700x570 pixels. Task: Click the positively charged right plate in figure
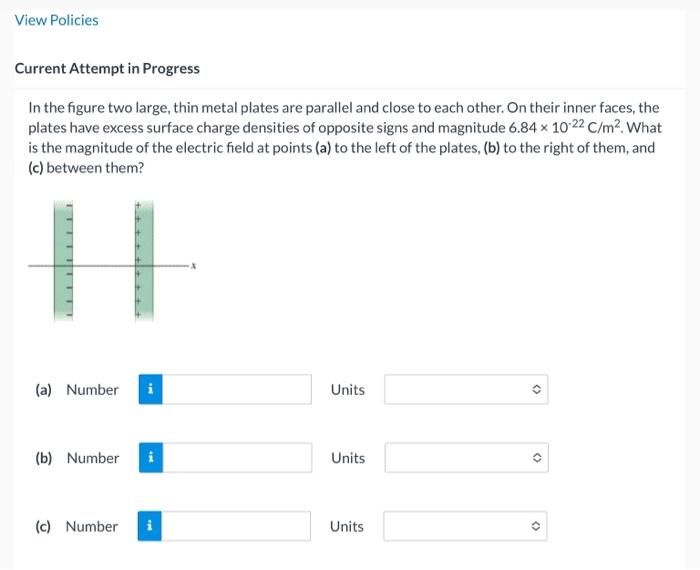144,261
